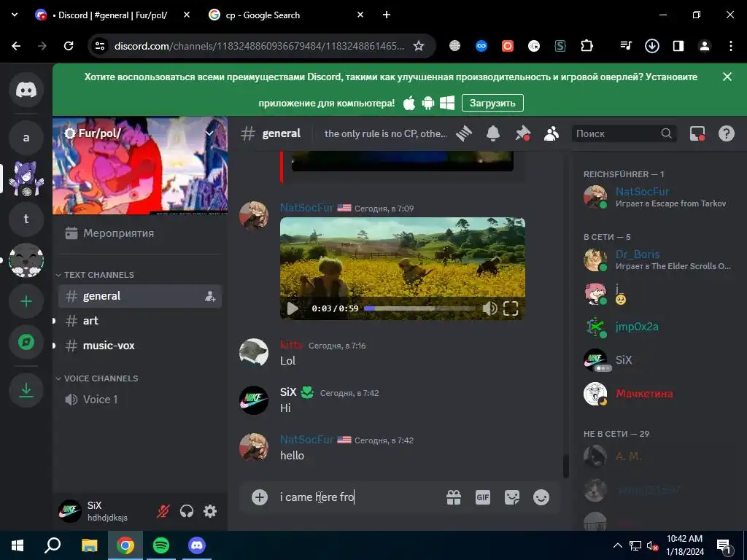The width and height of the screenshot is (747, 560).
Task: Reload the page
Action: pos(69,46)
